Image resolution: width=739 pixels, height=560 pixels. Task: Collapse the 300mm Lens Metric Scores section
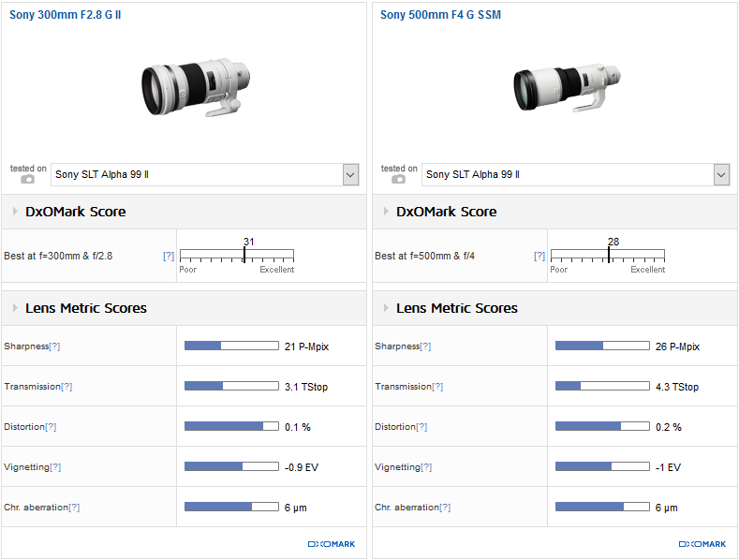coord(15,308)
